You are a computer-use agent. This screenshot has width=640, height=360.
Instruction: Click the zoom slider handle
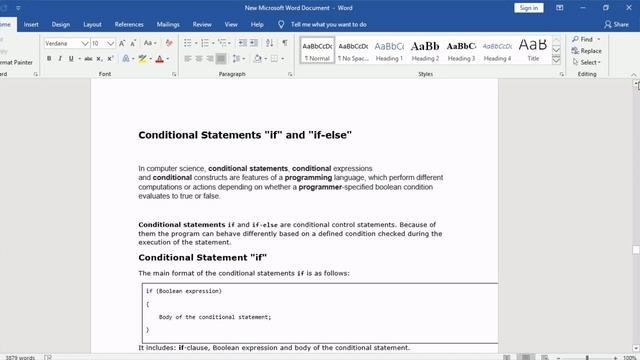pos(587,358)
